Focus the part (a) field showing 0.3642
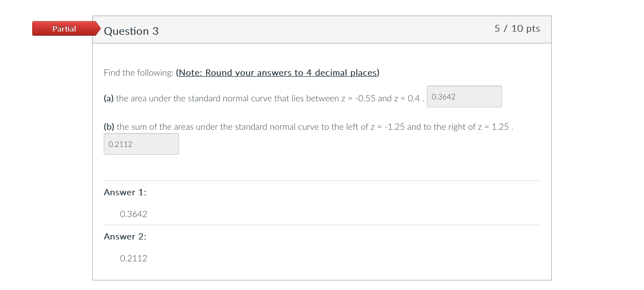Screen dimensions: 644x290 pos(464,97)
